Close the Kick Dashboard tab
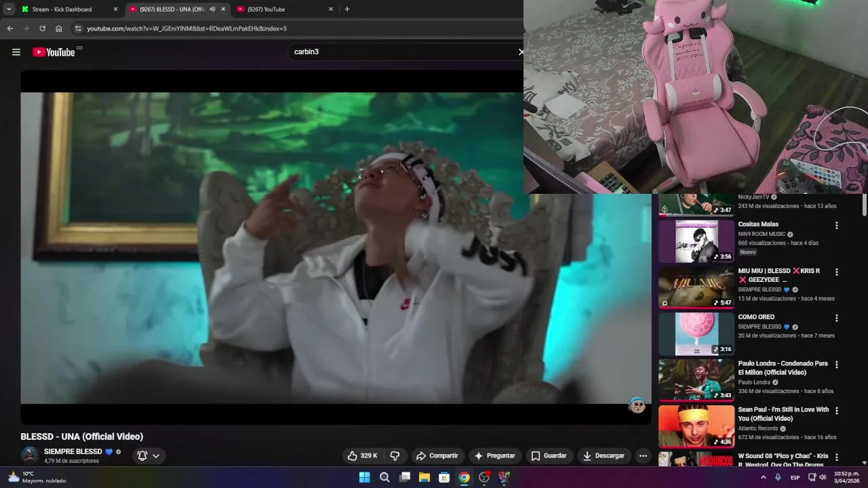868x488 pixels. (x=115, y=9)
